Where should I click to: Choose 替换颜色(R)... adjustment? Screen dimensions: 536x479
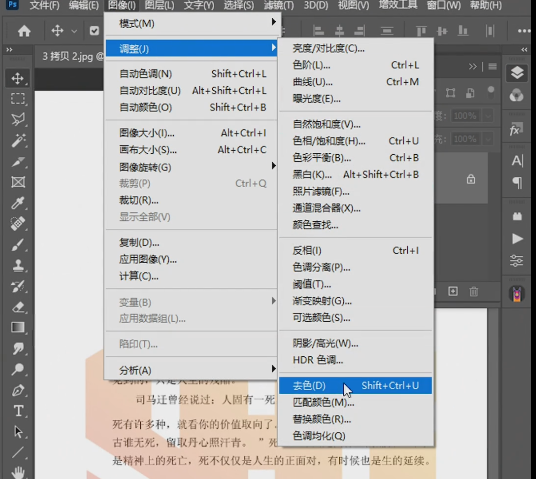point(356,419)
